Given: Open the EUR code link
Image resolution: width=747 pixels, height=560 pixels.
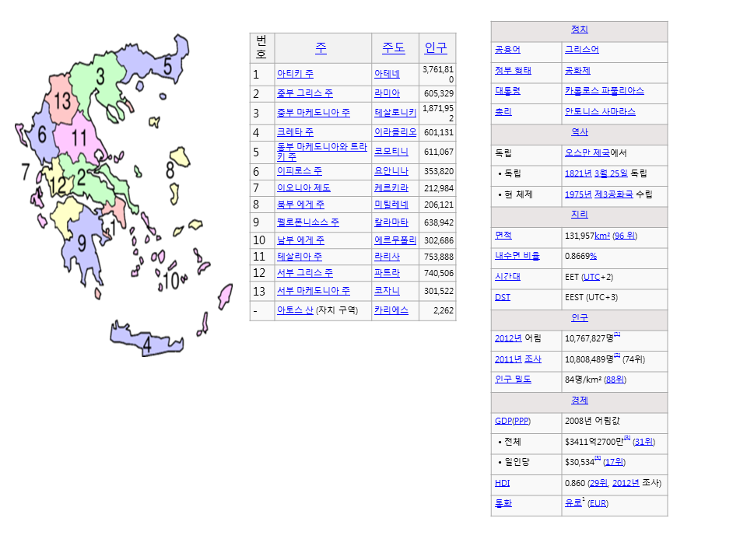Looking at the screenshot, I should 598,503.
